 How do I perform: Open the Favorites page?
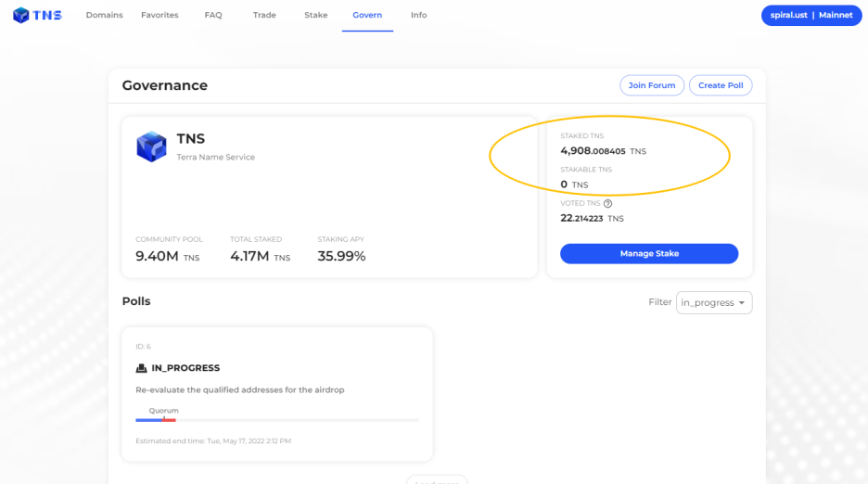(160, 15)
